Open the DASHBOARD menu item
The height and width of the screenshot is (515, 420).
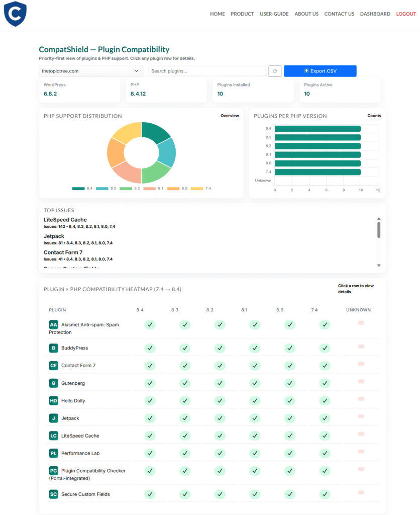tap(375, 14)
